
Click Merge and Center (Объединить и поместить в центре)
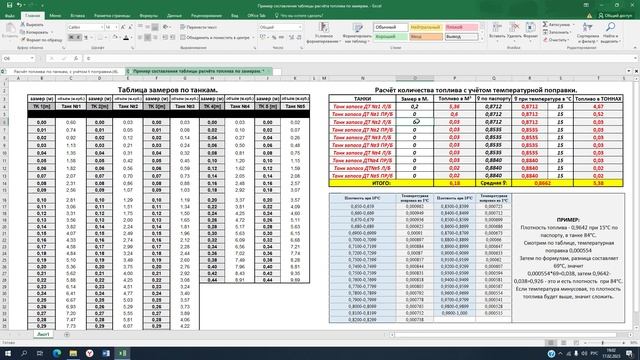215,38
